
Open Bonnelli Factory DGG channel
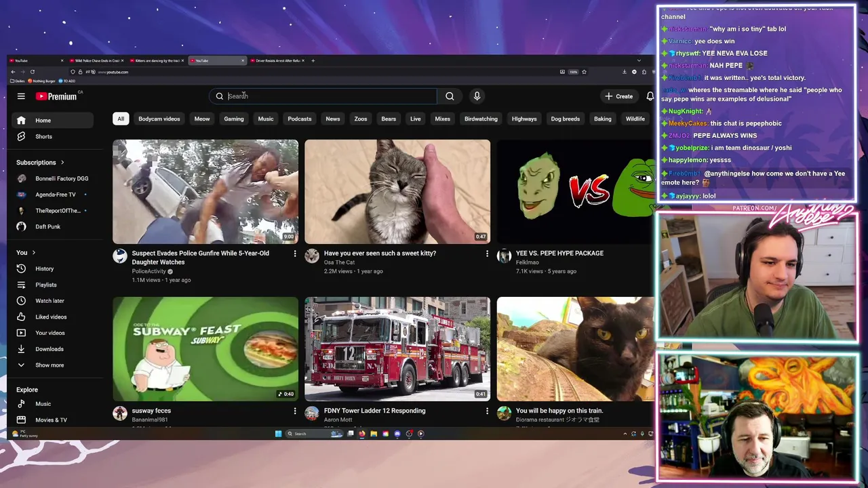(x=52, y=178)
